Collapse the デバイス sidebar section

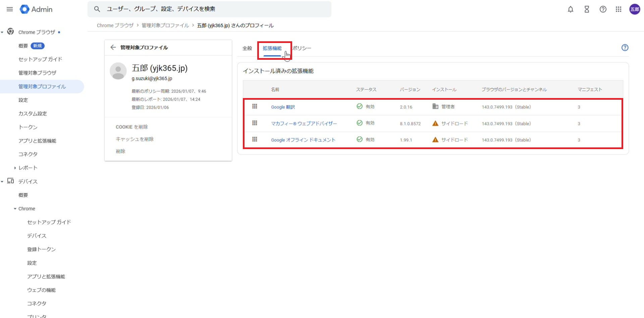pos(2,182)
